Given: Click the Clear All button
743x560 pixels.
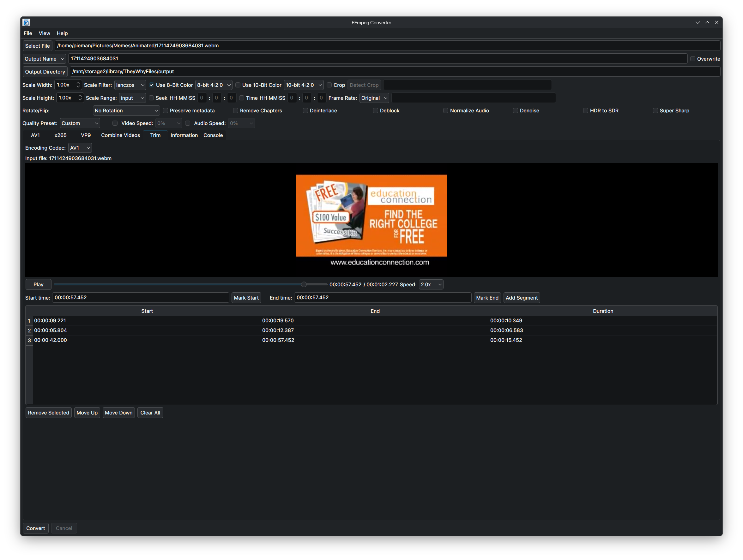Looking at the screenshot, I should [x=150, y=413].
